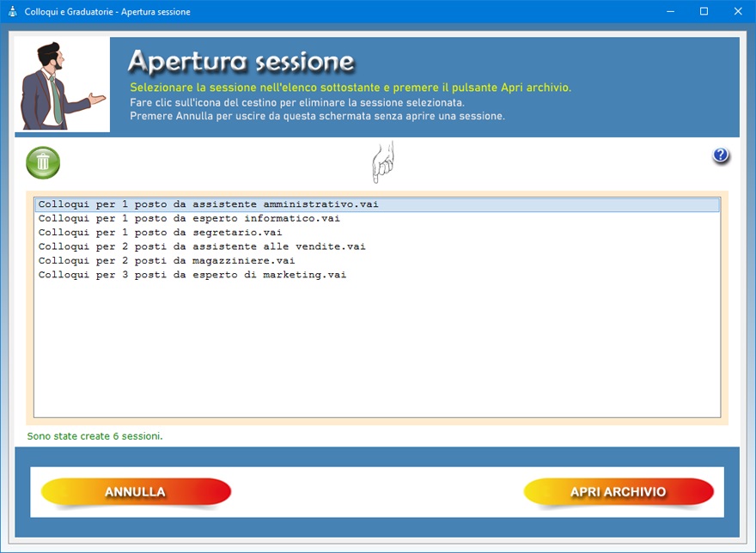Select session 'assistente alle vendite.vai'
Screen dimensions: 756x553
tap(377, 246)
